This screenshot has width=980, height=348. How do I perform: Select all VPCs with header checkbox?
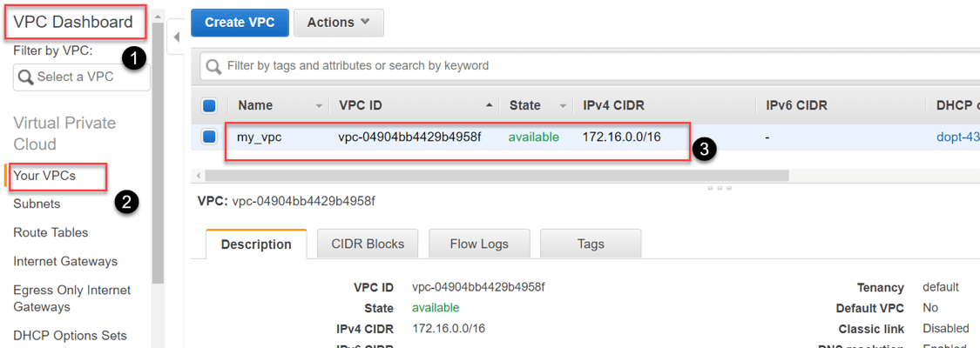[209, 106]
